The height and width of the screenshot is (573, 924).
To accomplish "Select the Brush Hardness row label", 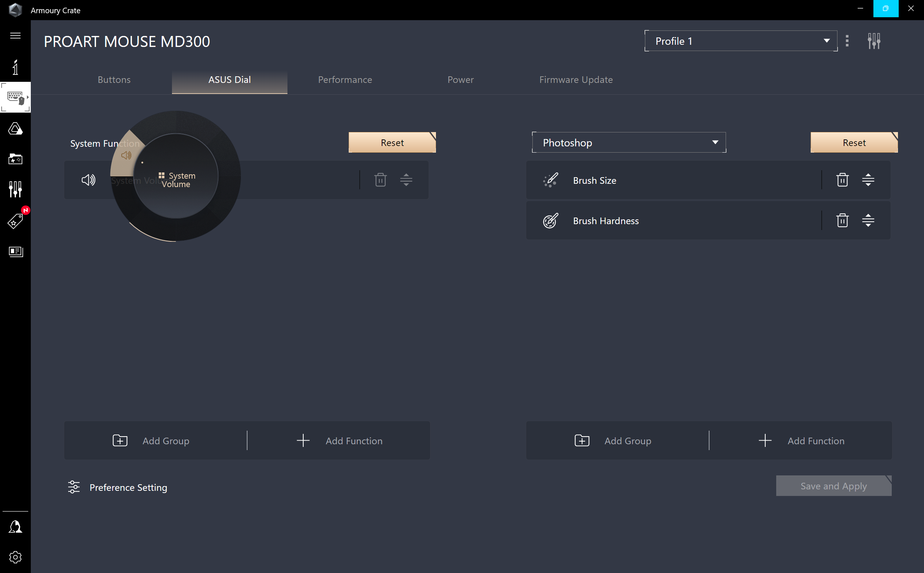I will pyautogui.click(x=606, y=221).
